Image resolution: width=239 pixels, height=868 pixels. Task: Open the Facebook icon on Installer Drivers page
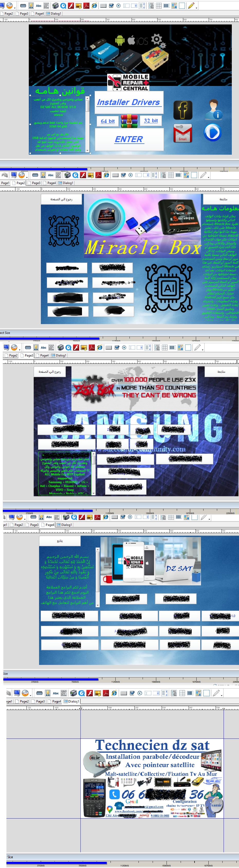coord(183,110)
